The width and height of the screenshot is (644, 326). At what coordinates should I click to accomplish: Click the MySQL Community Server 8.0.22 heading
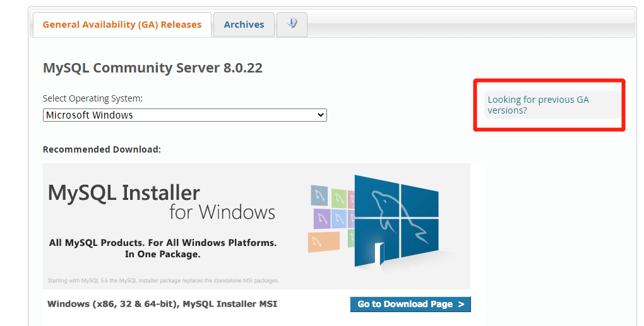152,67
